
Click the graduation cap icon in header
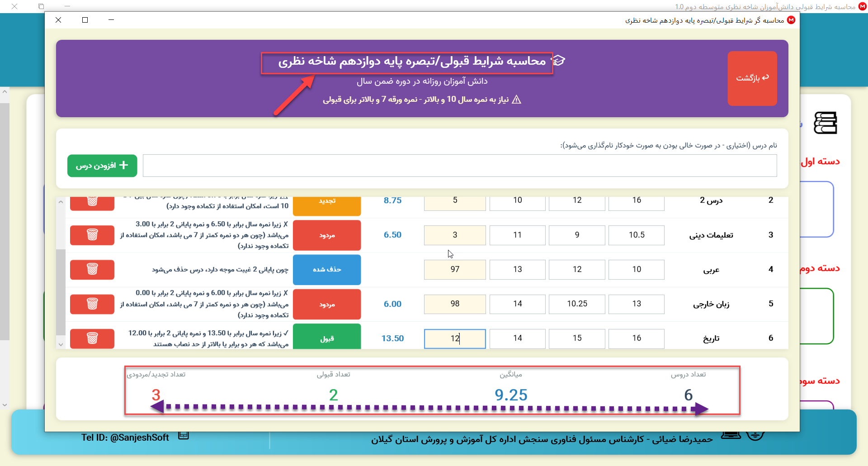[x=559, y=61]
